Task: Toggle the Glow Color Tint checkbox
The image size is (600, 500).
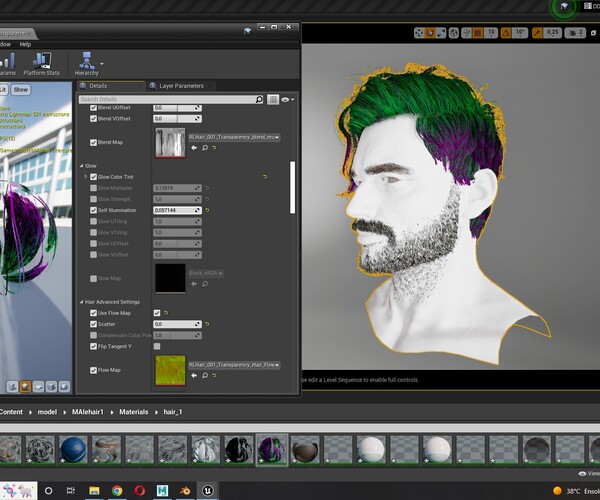Action: click(93, 177)
